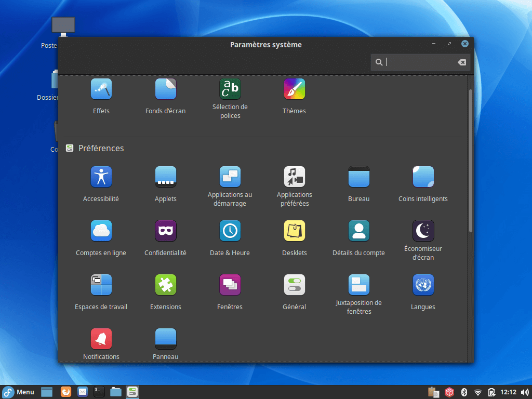
Task: Open the Menu button in the panel
Action: 19,392
